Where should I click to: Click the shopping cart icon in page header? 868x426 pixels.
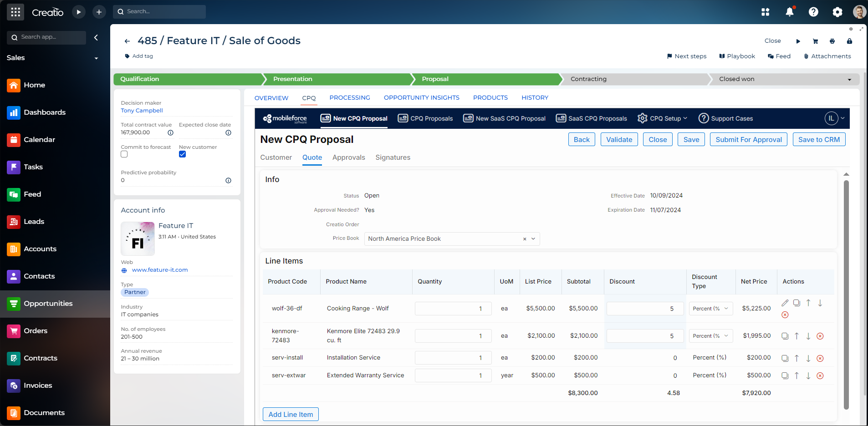tap(815, 41)
